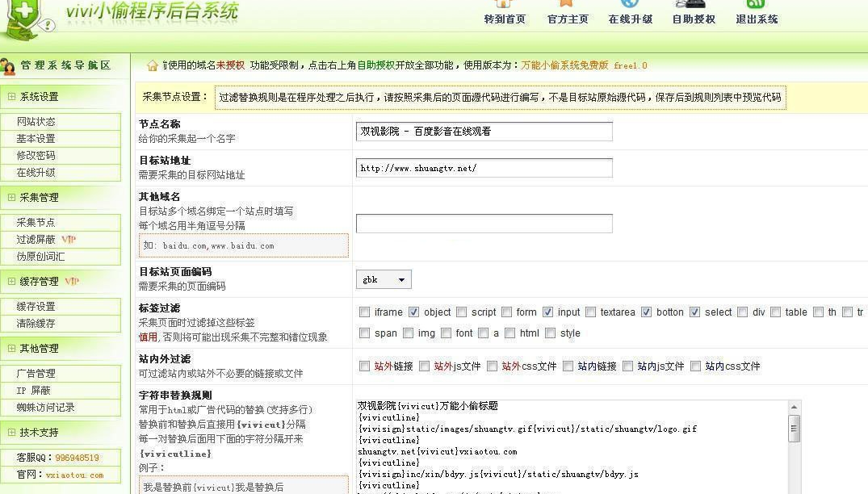
Task: Uncheck the input tag filter checkbox
Action: pyautogui.click(x=547, y=312)
